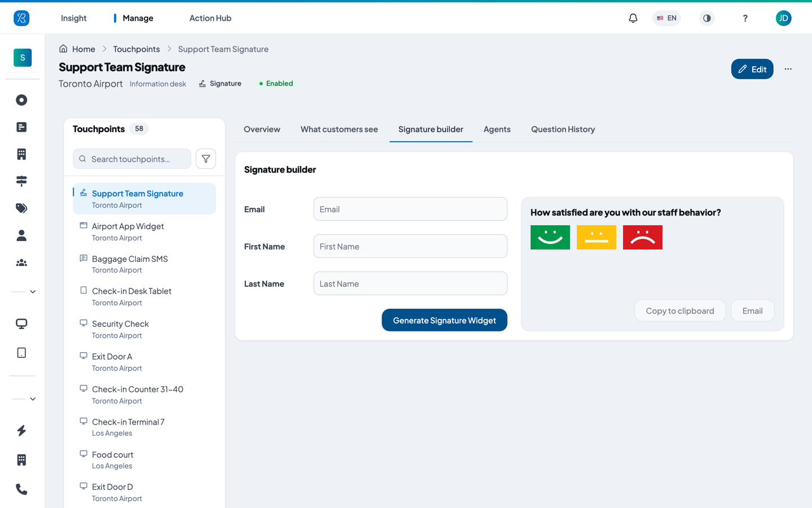
Task: Go to Action Hub in top navigation
Action: (210, 18)
